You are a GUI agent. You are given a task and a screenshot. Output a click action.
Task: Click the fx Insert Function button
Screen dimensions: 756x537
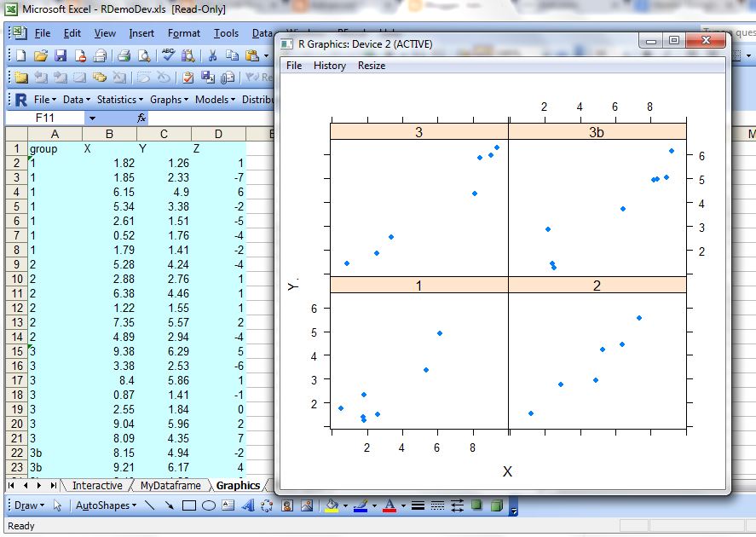click(141, 118)
